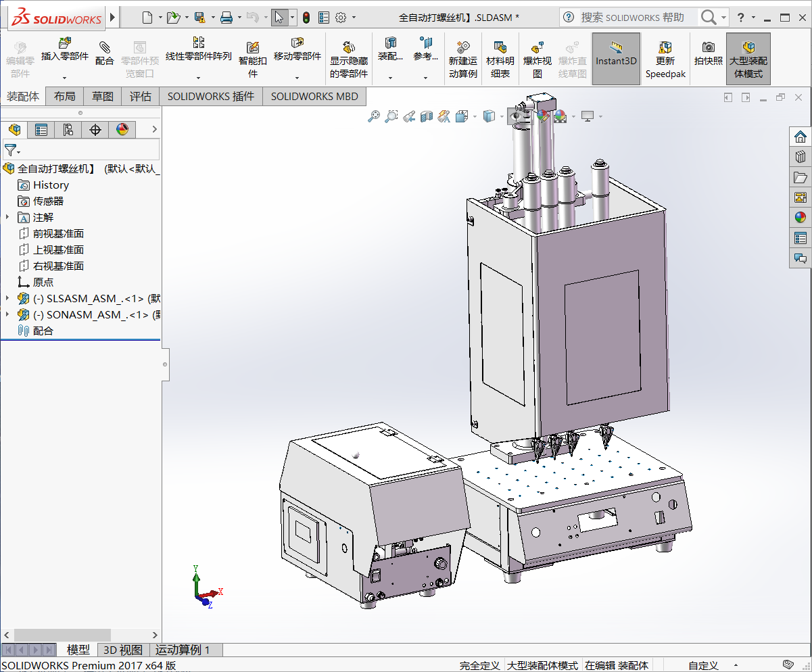Open the feature tree filter dropdown
Viewport: 812px width, 672px height.
coord(13,150)
